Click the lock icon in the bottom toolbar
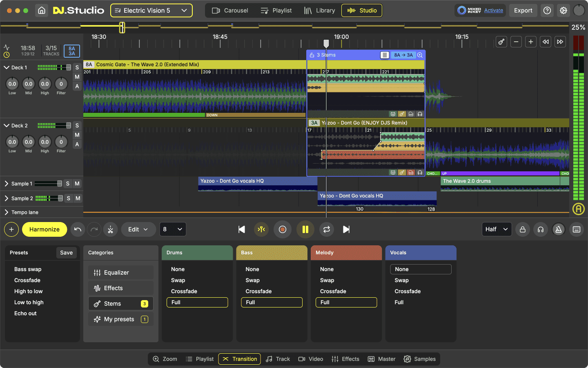The width and height of the screenshot is (588, 368). (523, 229)
